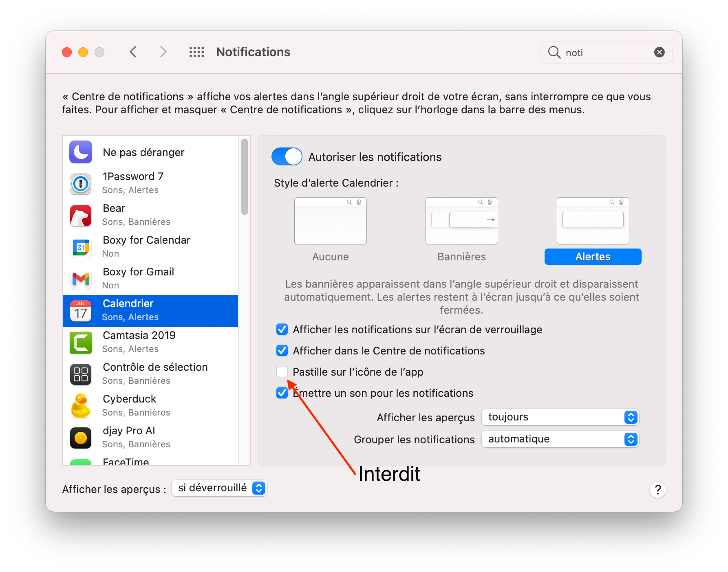Viewport: 728px width, 572px height.
Task: Click the yellow minimize window button
Action: (x=83, y=52)
